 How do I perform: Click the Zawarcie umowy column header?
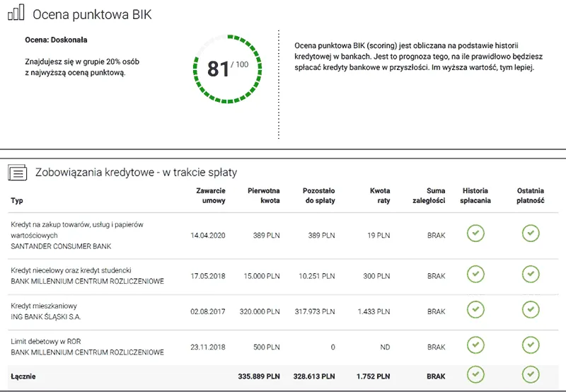[210, 195]
